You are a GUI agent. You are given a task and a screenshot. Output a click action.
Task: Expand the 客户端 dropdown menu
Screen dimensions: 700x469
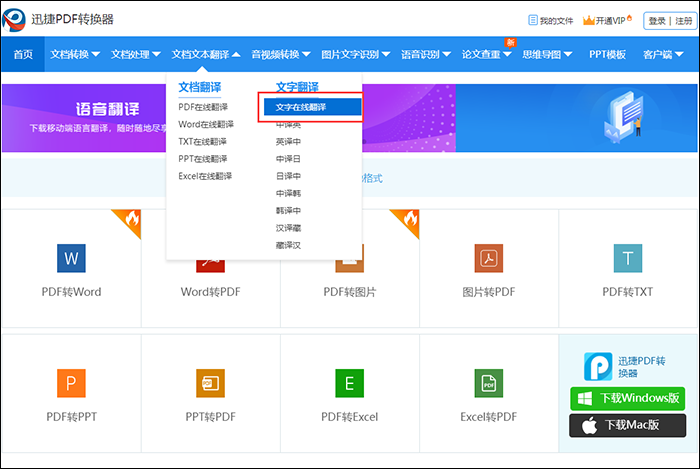[x=663, y=54]
